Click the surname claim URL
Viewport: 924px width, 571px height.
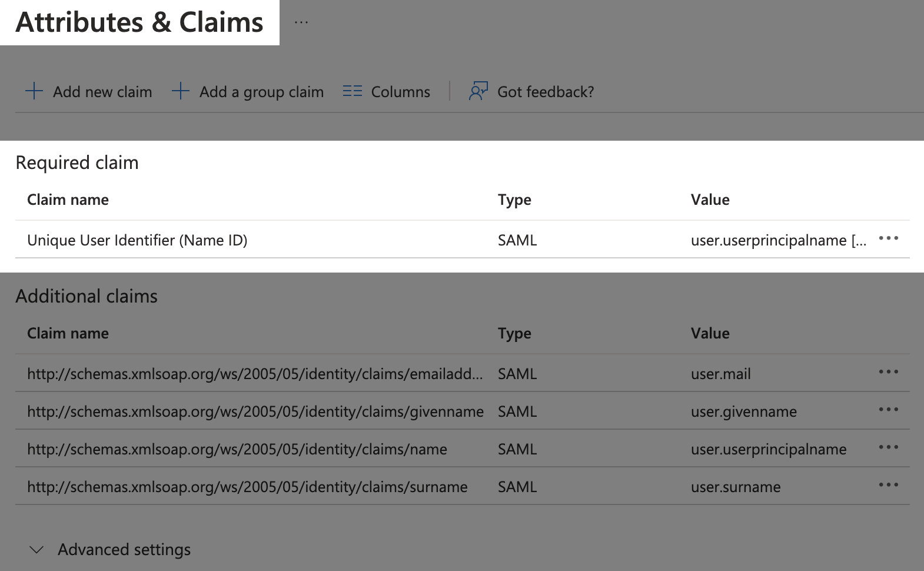pyautogui.click(x=247, y=487)
